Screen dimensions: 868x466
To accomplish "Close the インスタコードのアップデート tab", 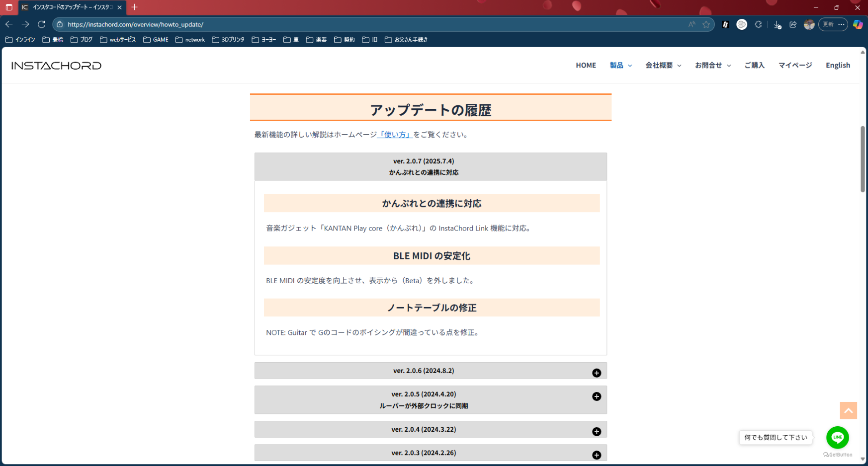I will pos(119,7).
